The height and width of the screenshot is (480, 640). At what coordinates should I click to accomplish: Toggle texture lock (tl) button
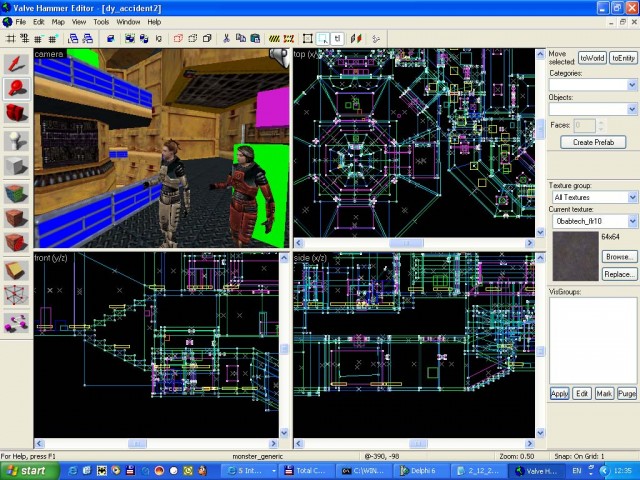pos(337,39)
